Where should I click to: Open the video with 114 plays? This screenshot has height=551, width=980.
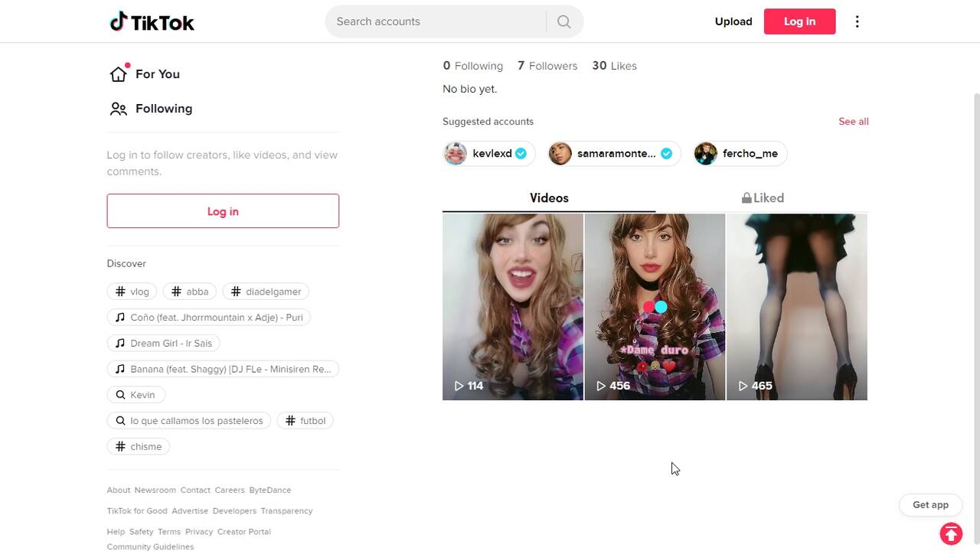513,307
